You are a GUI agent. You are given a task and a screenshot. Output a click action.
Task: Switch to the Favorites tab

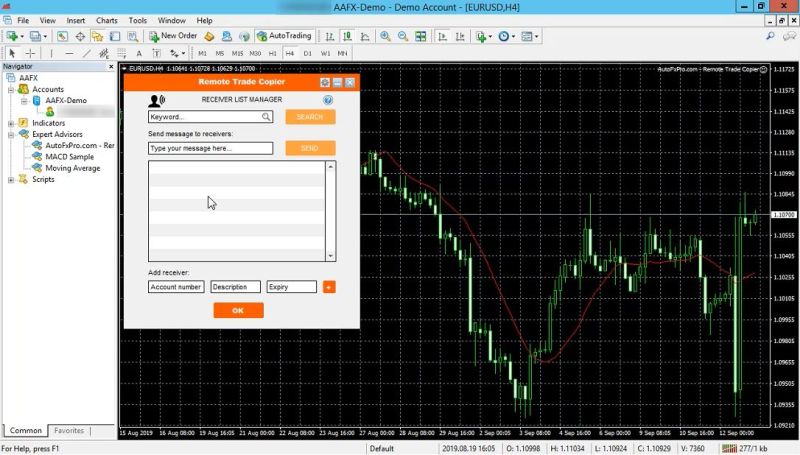coord(69,431)
